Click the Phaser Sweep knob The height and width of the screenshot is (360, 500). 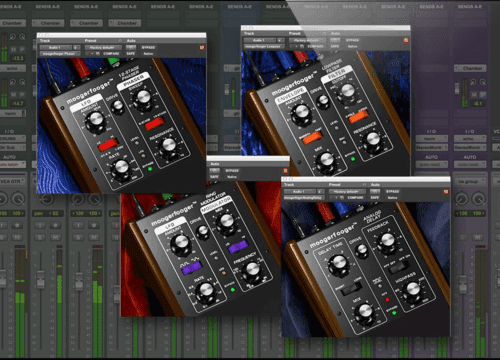pyautogui.click(x=143, y=97)
